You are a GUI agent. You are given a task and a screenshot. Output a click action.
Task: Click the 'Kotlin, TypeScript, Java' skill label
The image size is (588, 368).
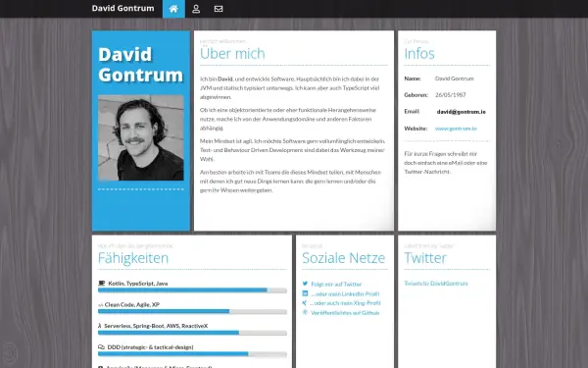[x=138, y=284]
